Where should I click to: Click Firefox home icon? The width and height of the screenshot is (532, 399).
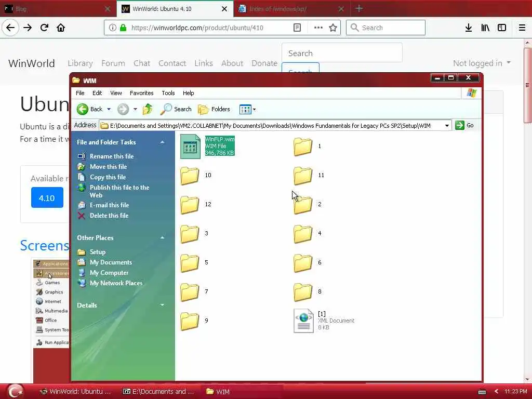pos(61,28)
